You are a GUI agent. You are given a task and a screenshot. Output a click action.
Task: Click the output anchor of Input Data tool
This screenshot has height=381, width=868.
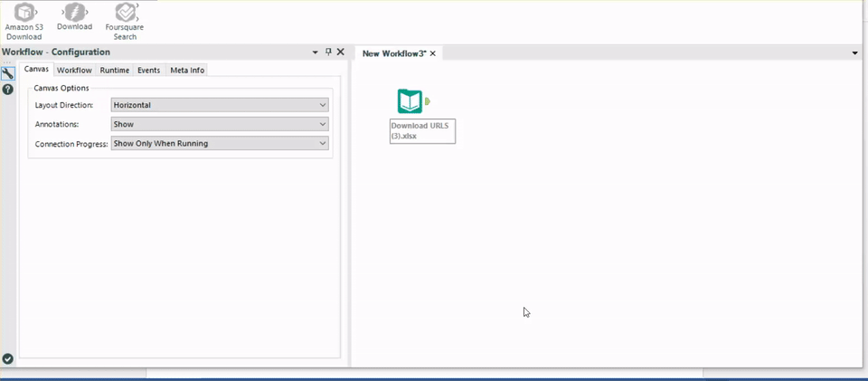point(428,102)
